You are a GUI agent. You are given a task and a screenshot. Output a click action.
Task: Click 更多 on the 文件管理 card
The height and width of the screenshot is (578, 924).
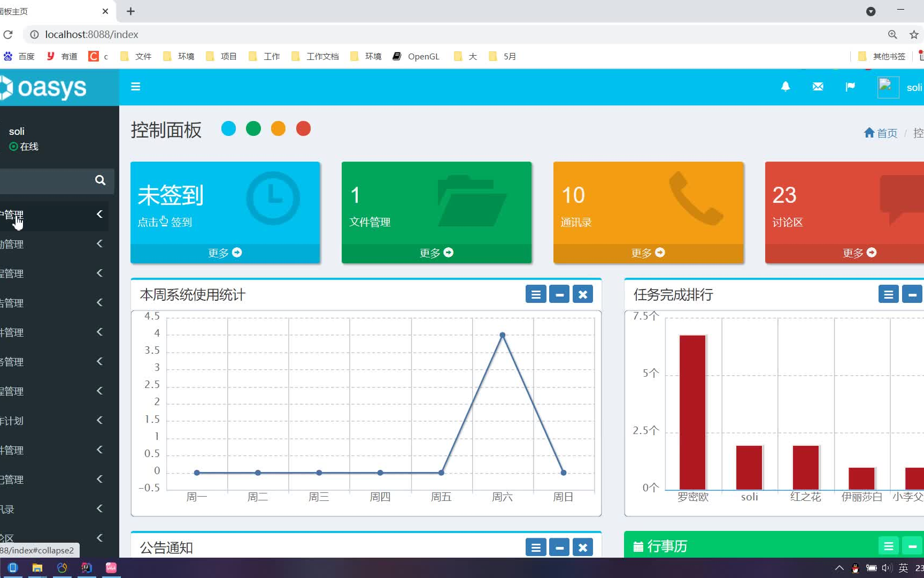[x=436, y=253]
